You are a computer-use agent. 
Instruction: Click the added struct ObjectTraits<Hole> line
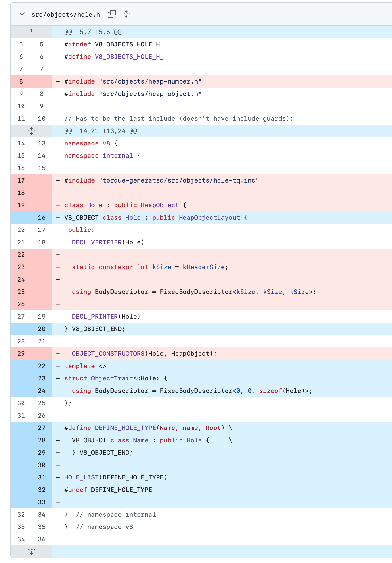[116, 378]
